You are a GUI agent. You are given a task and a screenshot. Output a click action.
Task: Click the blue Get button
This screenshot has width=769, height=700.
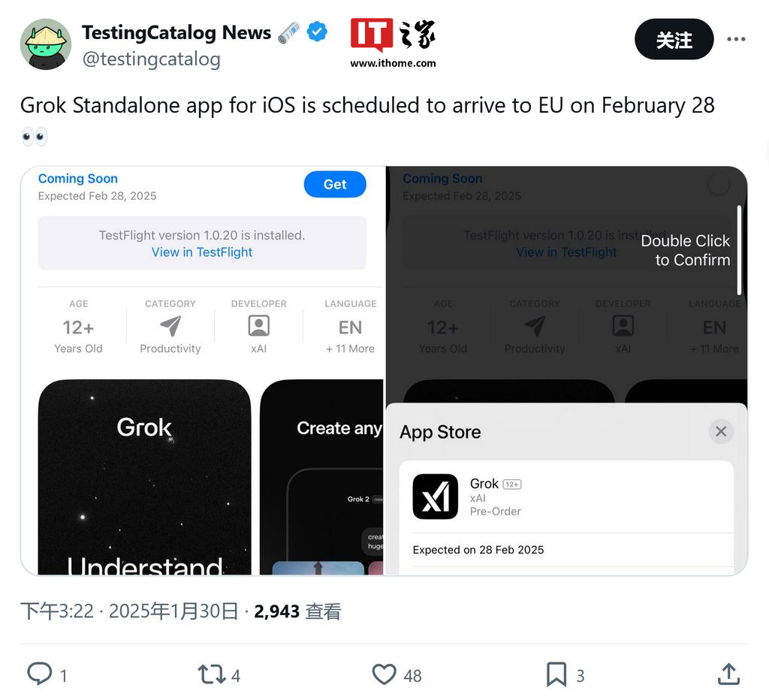pos(335,185)
